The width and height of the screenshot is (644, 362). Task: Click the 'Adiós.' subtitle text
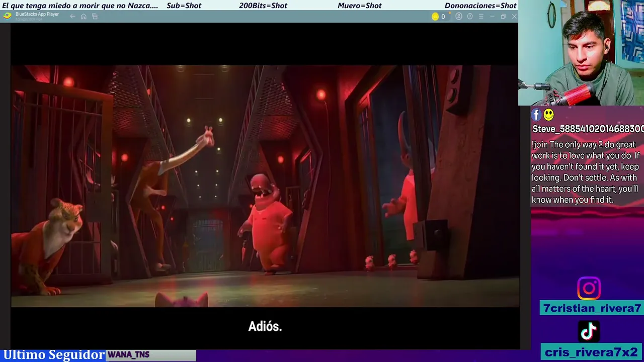click(265, 326)
